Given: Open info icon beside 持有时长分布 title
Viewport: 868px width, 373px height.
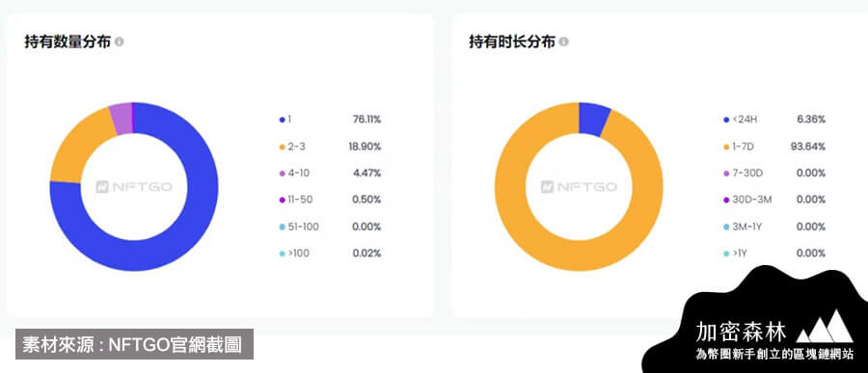Looking at the screenshot, I should point(563,42).
